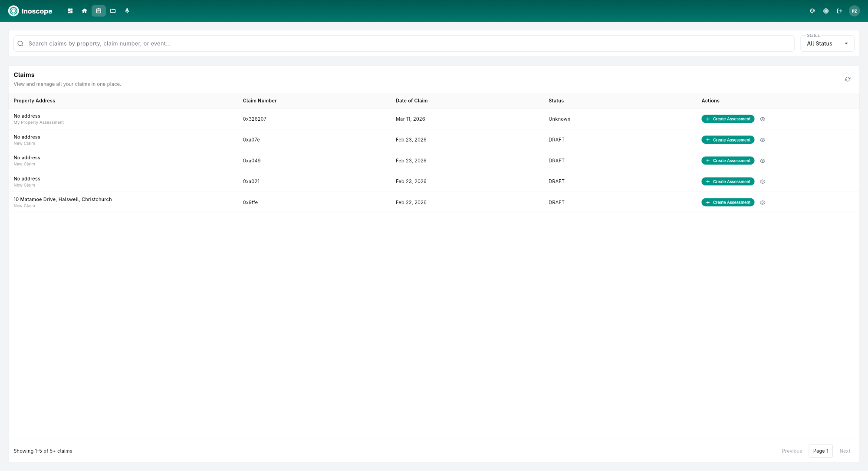Image resolution: width=868 pixels, height=471 pixels.
Task: Activate the microphone voice input
Action: coord(127,10)
